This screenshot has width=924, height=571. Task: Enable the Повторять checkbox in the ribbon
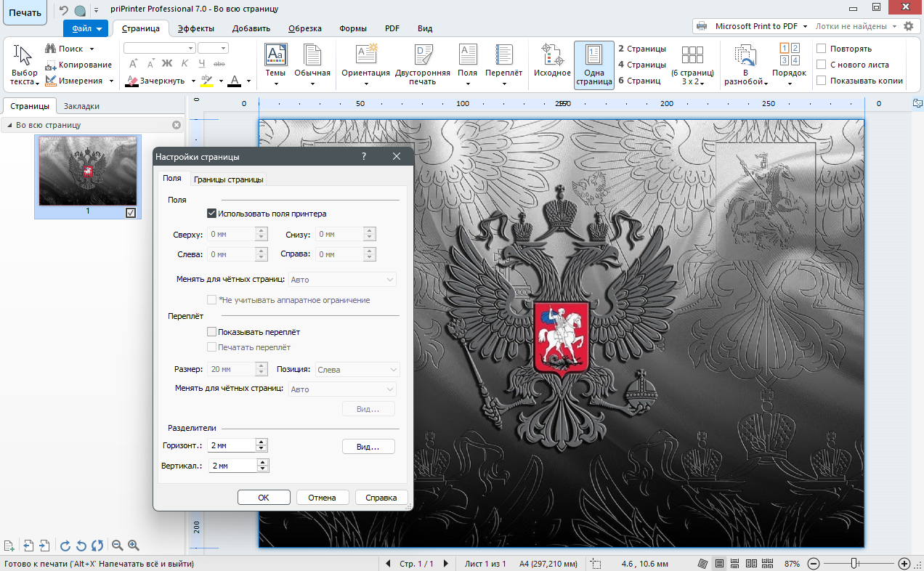822,49
